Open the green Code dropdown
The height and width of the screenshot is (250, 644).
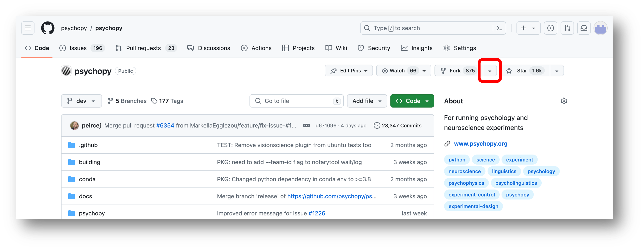412,101
